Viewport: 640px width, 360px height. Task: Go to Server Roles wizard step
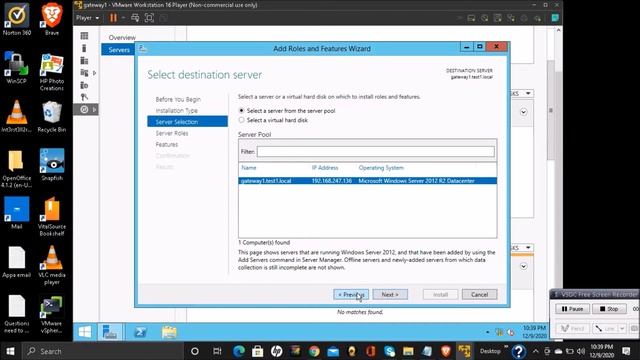(x=172, y=133)
